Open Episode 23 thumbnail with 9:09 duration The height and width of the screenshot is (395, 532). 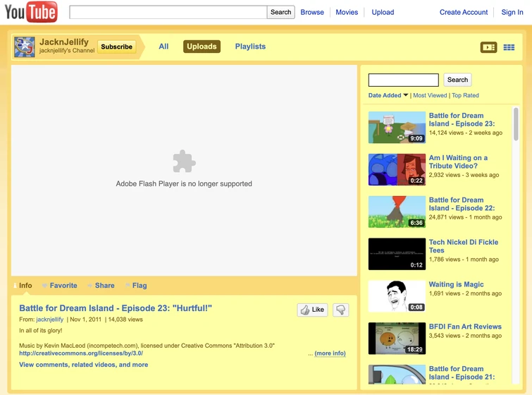click(397, 128)
